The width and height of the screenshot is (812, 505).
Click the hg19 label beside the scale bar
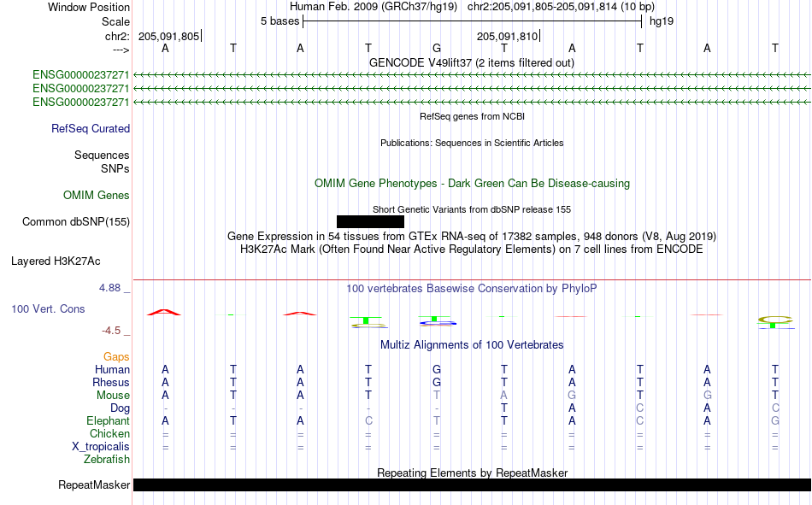point(662,21)
